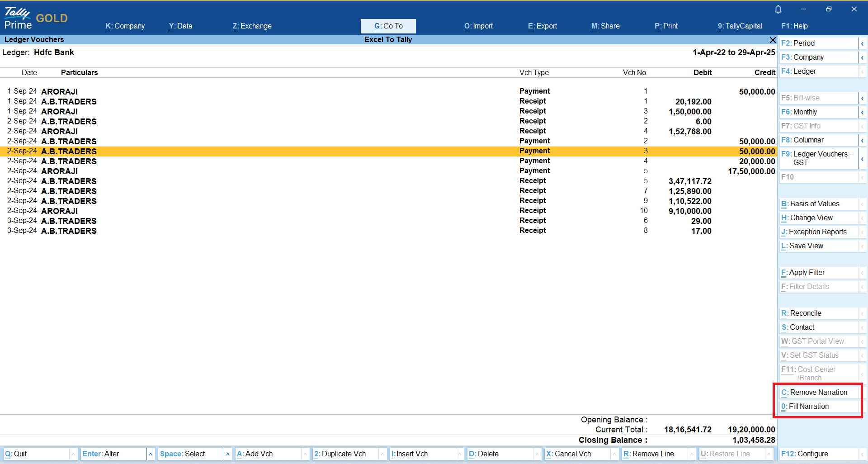Open the caret next to Space: Select
The height and width of the screenshot is (464, 868).
click(228, 454)
